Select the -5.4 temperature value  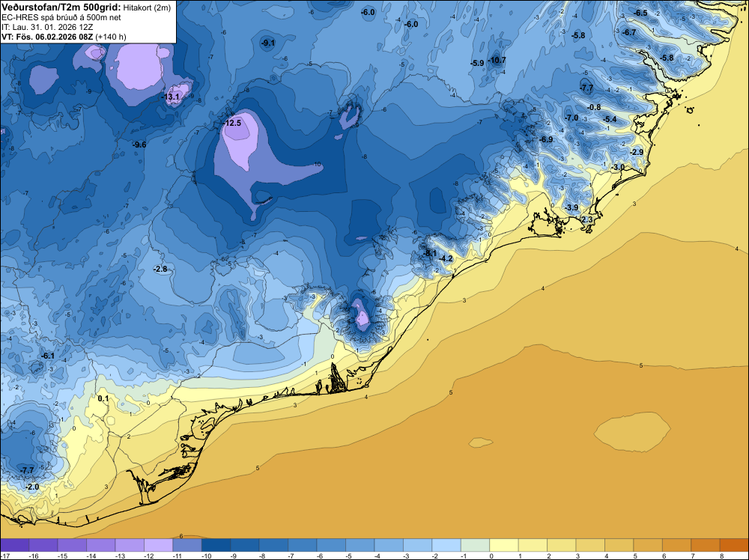click(610, 119)
